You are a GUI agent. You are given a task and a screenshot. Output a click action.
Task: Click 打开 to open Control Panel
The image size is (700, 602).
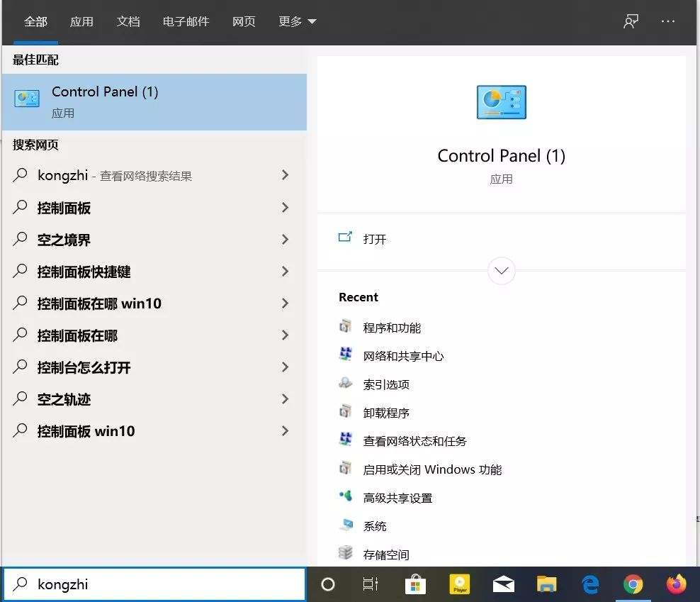click(x=375, y=239)
